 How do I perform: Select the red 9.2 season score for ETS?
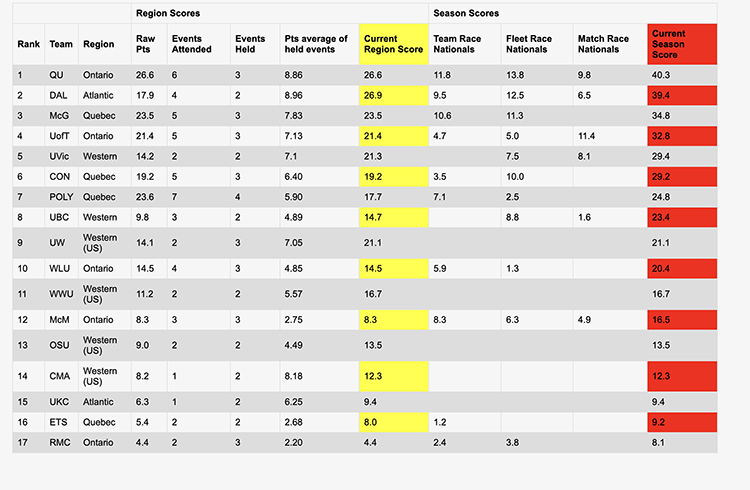(682, 422)
